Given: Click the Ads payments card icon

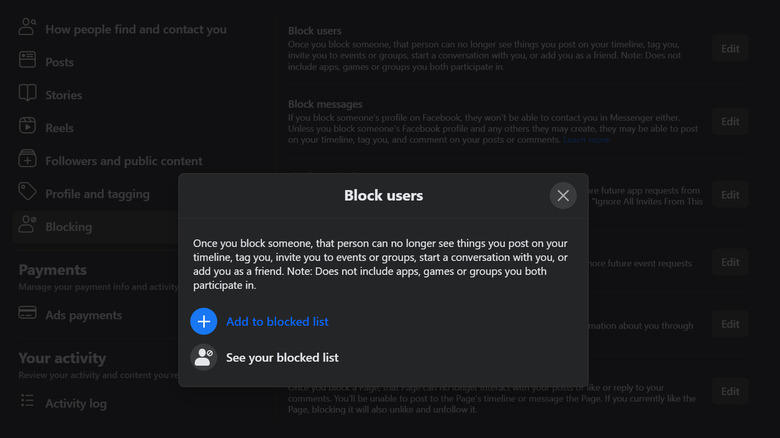Looking at the screenshot, I should coord(28,315).
